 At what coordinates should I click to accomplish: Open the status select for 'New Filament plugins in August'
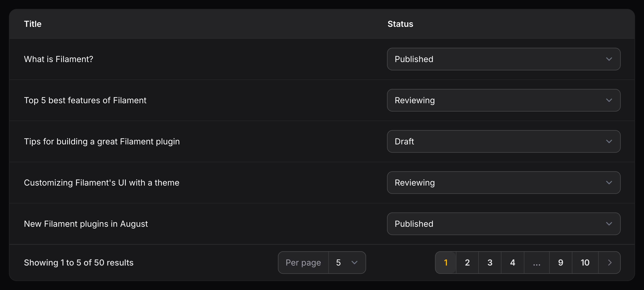[503, 224]
